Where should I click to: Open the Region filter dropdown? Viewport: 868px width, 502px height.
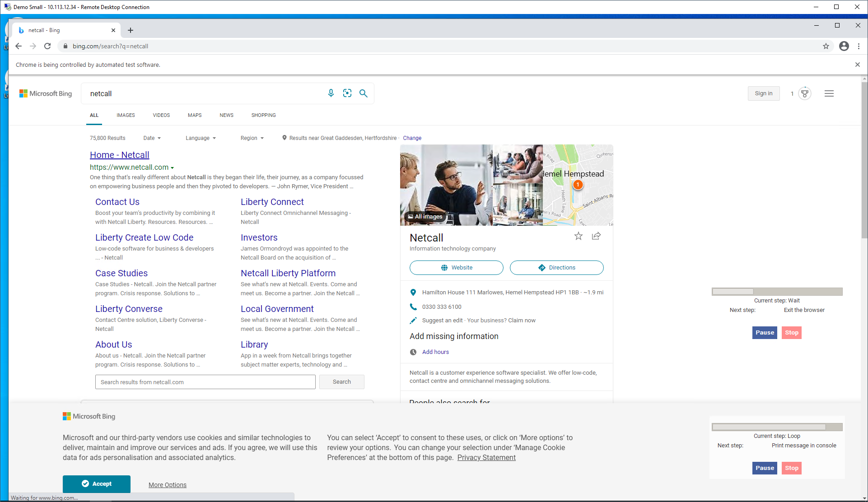[x=252, y=138]
